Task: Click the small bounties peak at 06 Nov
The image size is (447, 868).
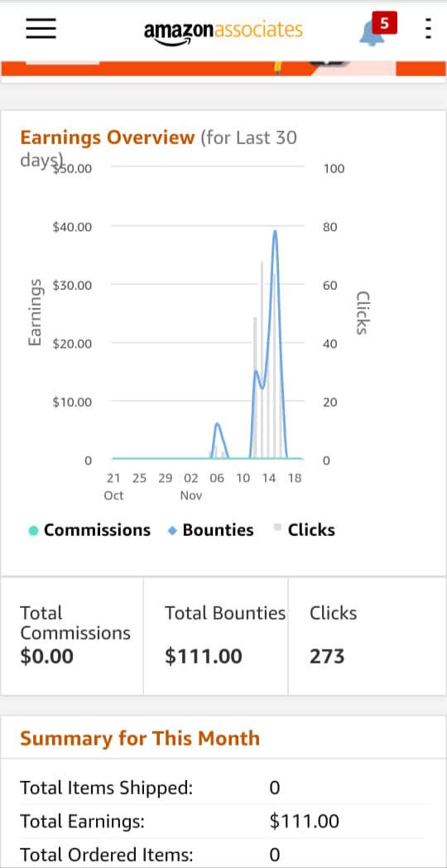Action: (x=218, y=424)
